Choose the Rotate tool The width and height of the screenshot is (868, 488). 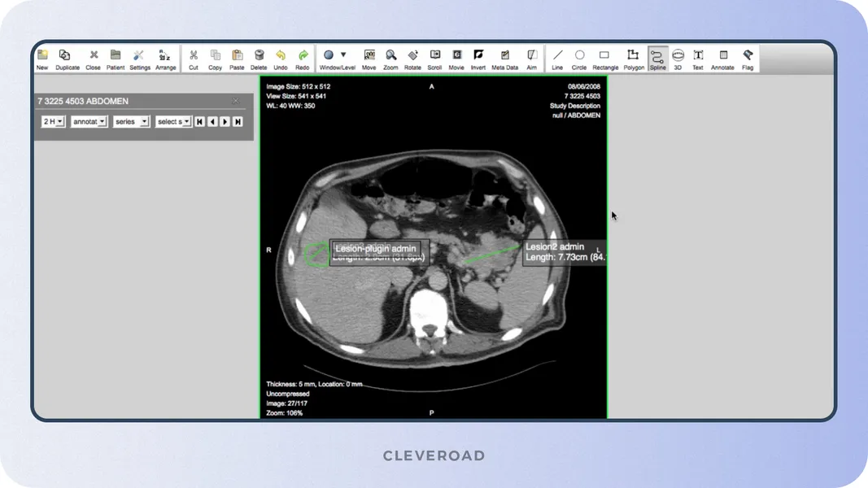coord(412,57)
